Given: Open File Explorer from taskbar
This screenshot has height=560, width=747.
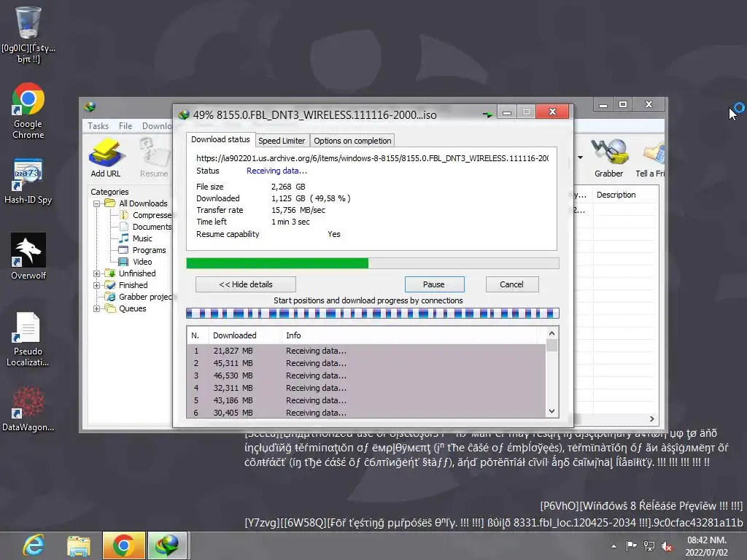Looking at the screenshot, I should point(79,545).
